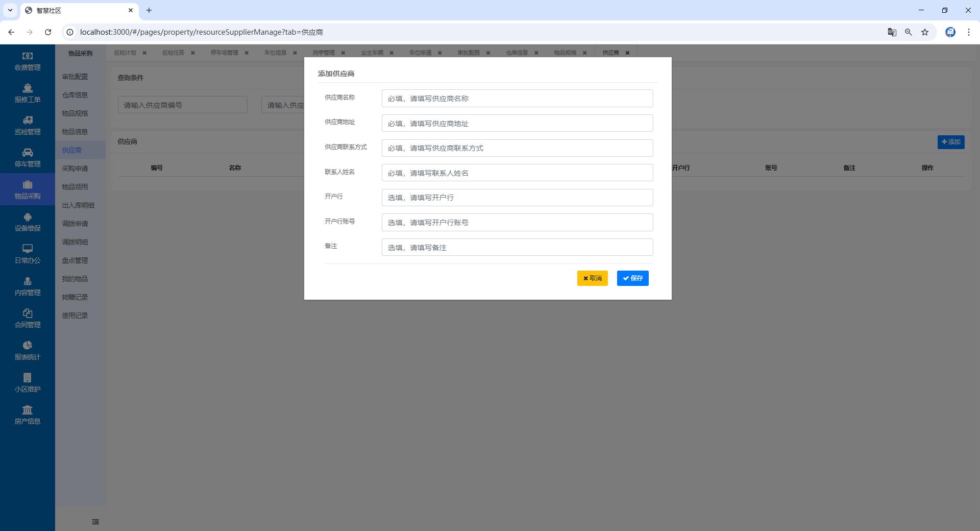
Task: Select the 停车管理 car icon
Action: pos(28,153)
